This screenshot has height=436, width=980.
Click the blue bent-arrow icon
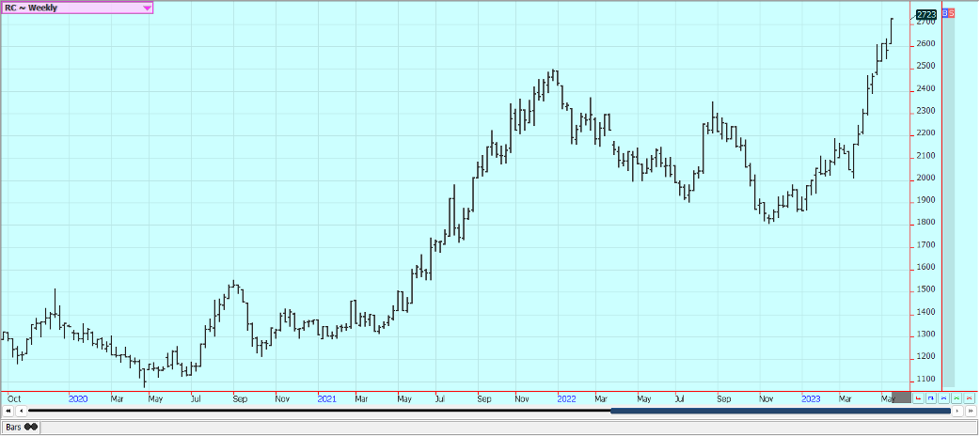pyautogui.click(x=931, y=397)
